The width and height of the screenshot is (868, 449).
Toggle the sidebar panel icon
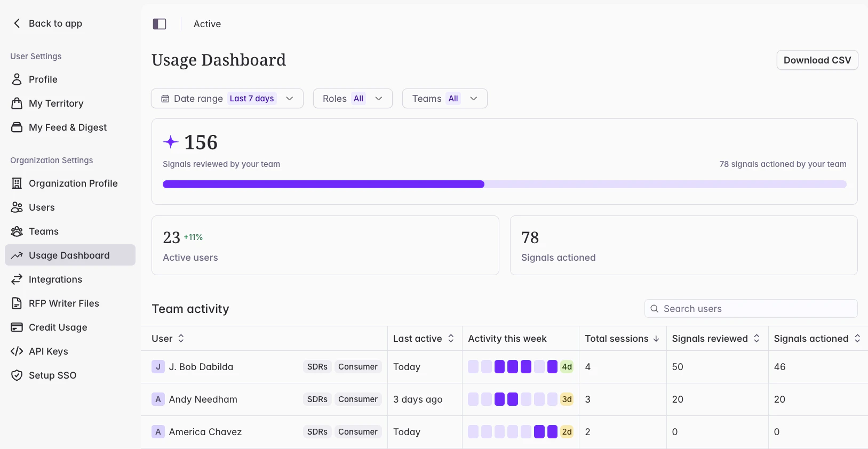(160, 23)
